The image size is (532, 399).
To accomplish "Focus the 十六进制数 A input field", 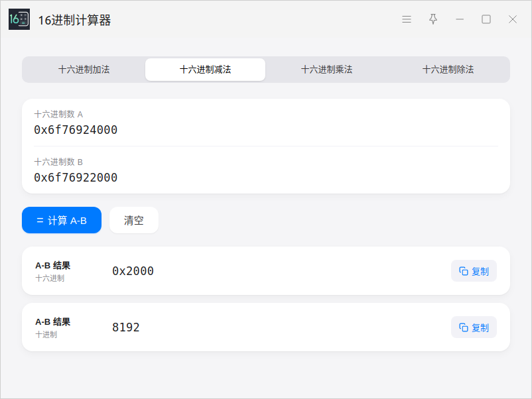I will click(x=265, y=130).
